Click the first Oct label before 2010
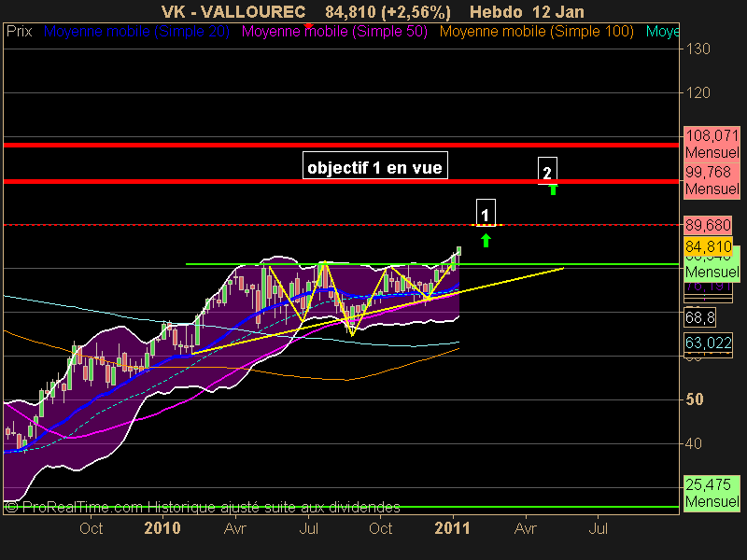The width and height of the screenshot is (747, 560). point(91,528)
